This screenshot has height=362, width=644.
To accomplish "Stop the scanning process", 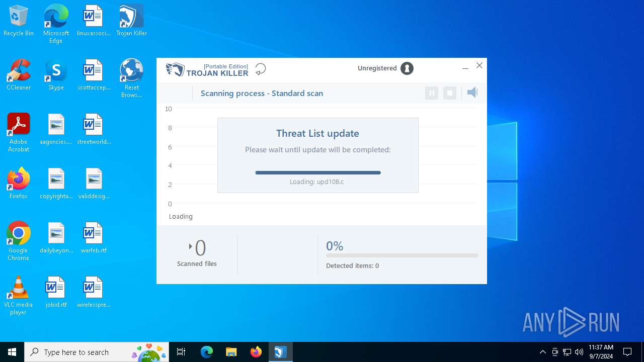I will [x=450, y=93].
